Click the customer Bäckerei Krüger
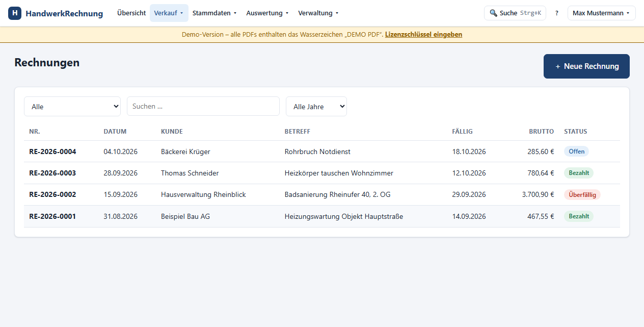 tap(185, 152)
